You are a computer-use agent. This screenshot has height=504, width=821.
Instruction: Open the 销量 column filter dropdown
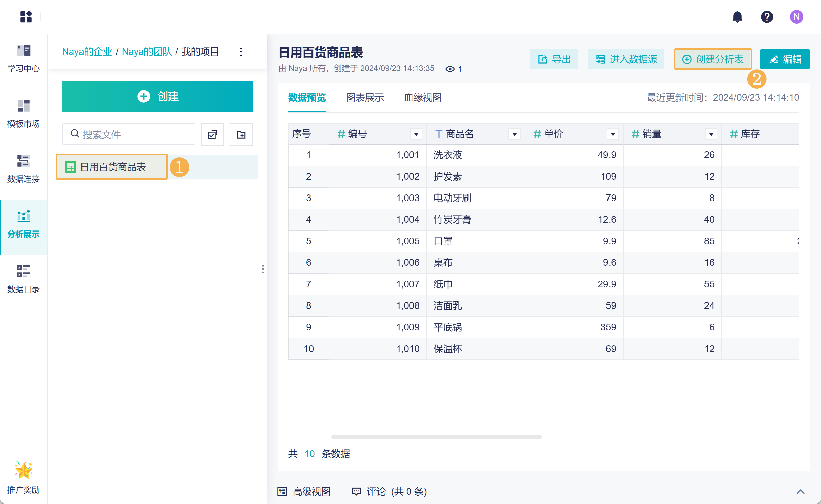(711, 134)
